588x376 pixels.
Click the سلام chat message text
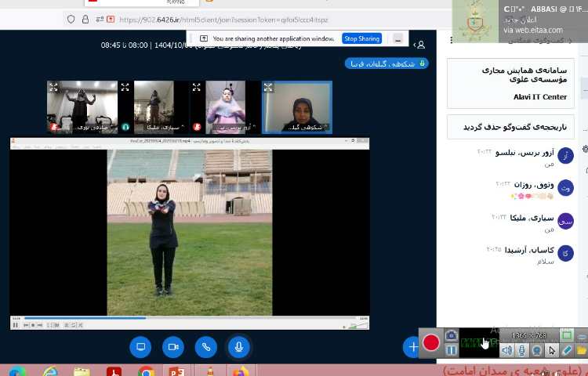click(x=545, y=262)
